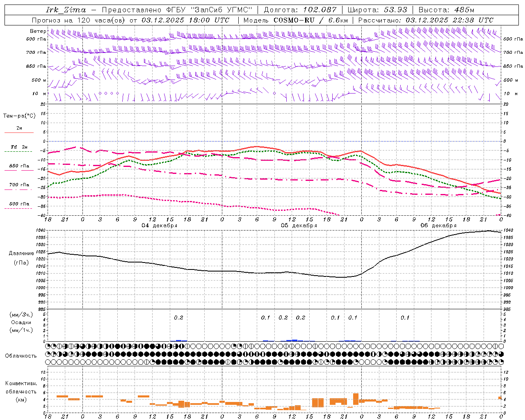Viewport: 525px width, 420px height.
Task: Click the 500 гПа temperature legend entry
Action: pyautogui.click(x=19, y=205)
